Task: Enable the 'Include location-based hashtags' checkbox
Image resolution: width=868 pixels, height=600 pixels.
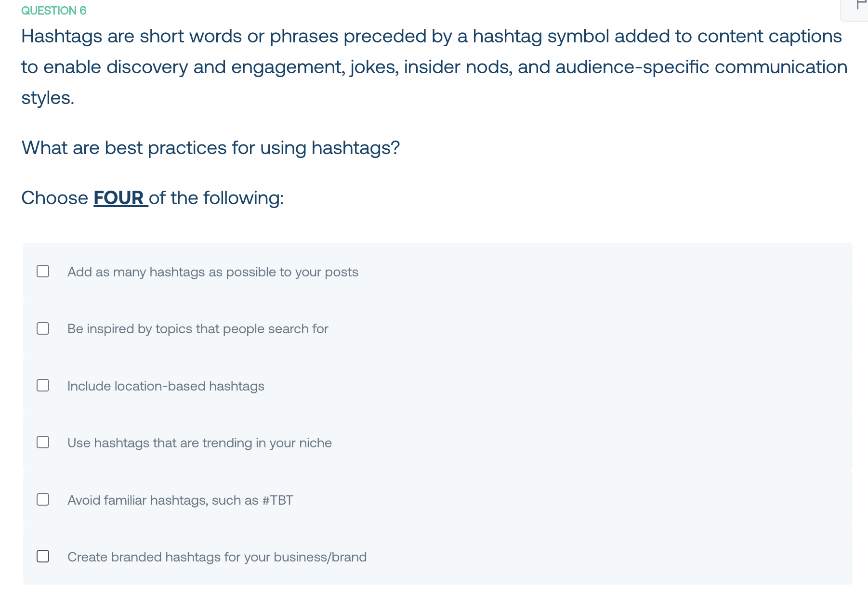Action: [43, 385]
